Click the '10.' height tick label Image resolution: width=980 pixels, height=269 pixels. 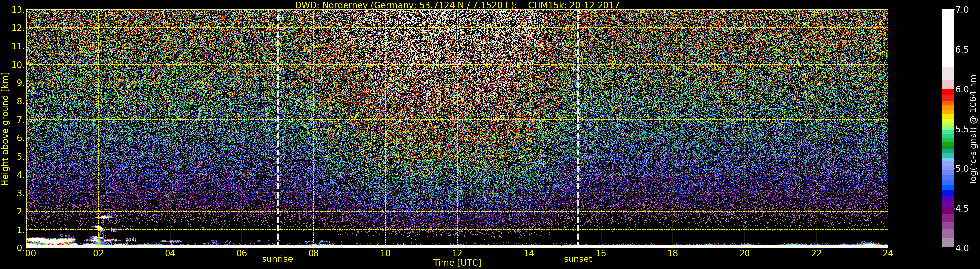pos(18,65)
